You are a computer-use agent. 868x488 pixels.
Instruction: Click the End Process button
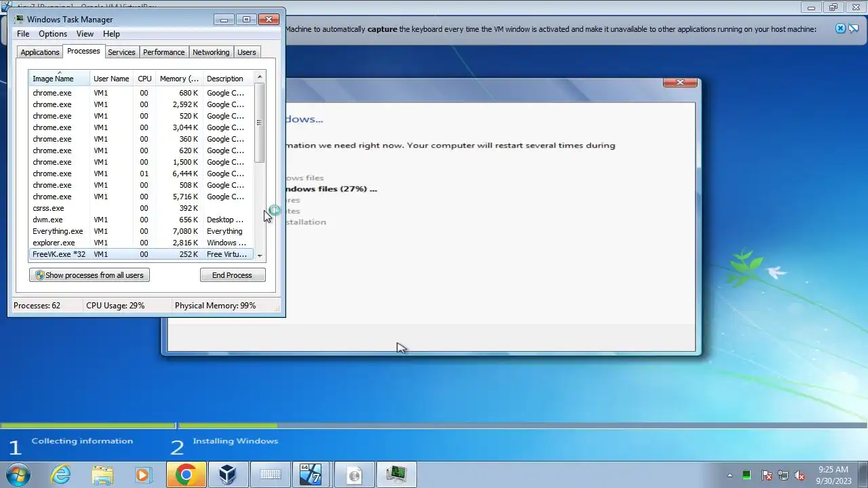click(x=232, y=275)
